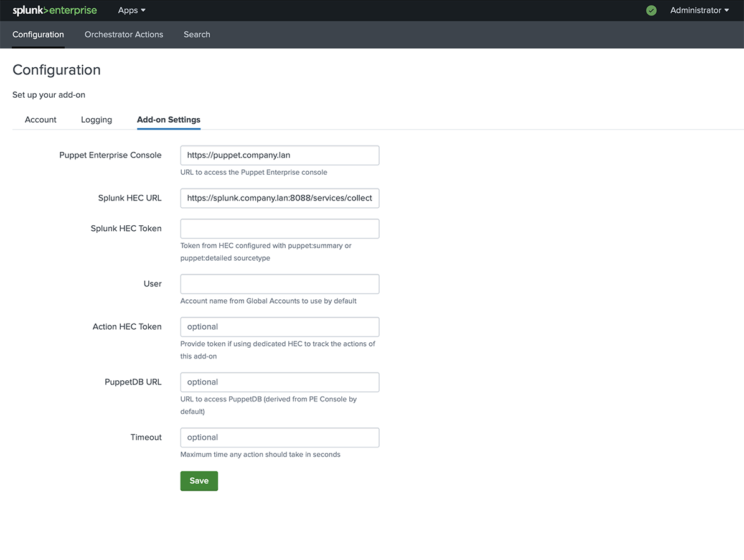Click 'Account name from Global Accounts' hint
744x560 pixels.
(268, 301)
